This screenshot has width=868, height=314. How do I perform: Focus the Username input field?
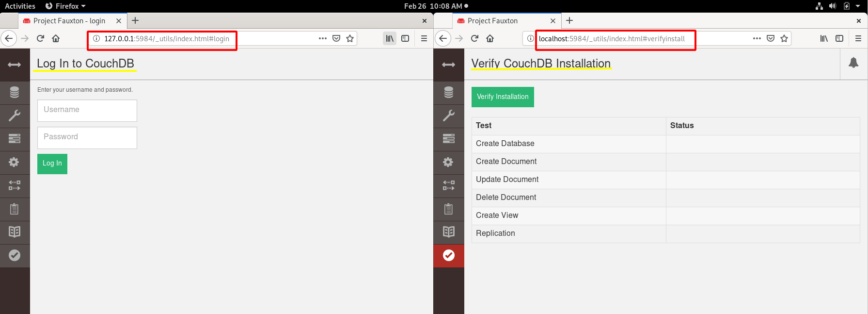(x=87, y=110)
